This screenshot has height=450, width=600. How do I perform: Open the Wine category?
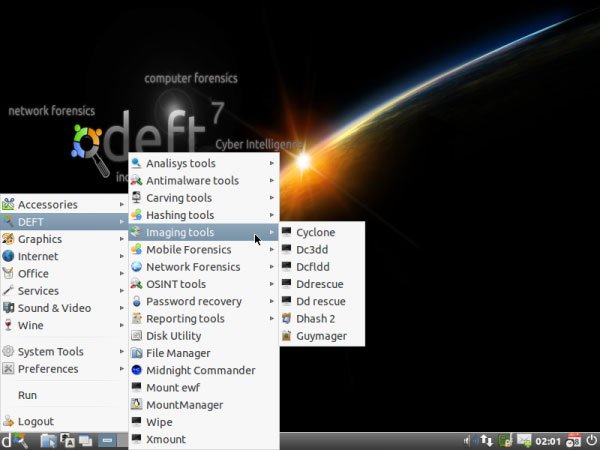pyautogui.click(x=64, y=325)
